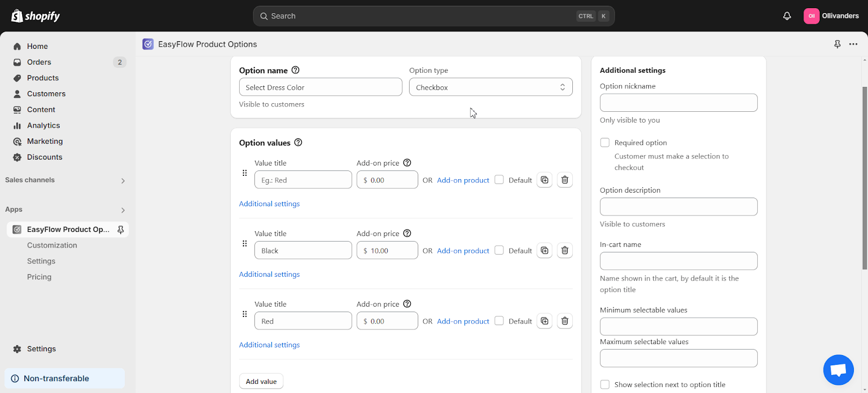Expand Additional settings for Black value
868x393 pixels.
[x=269, y=274]
